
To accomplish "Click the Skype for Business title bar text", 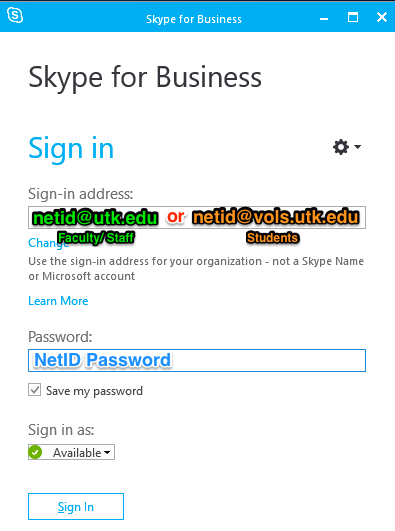I will (x=194, y=19).
